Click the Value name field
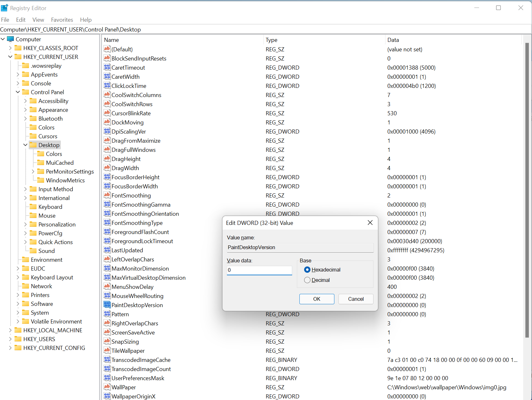The height and width of the screenshot is (400, 532). coord(300,247)
